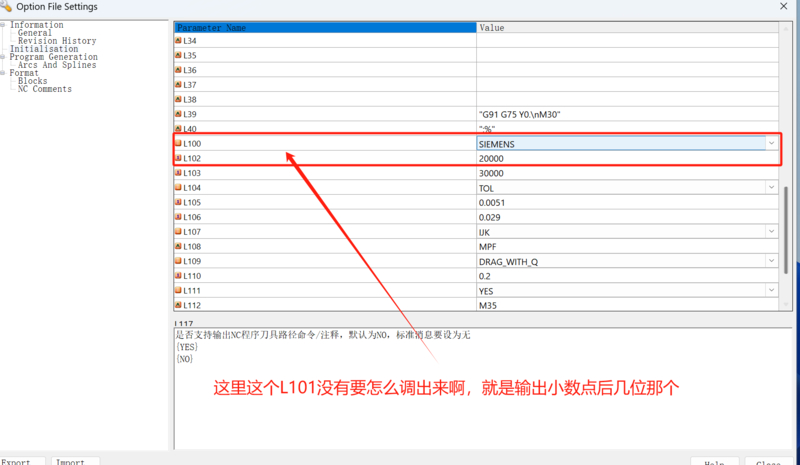Click the L107 parameter icon
Screen dimensions: 800x465
click(178, 232)
